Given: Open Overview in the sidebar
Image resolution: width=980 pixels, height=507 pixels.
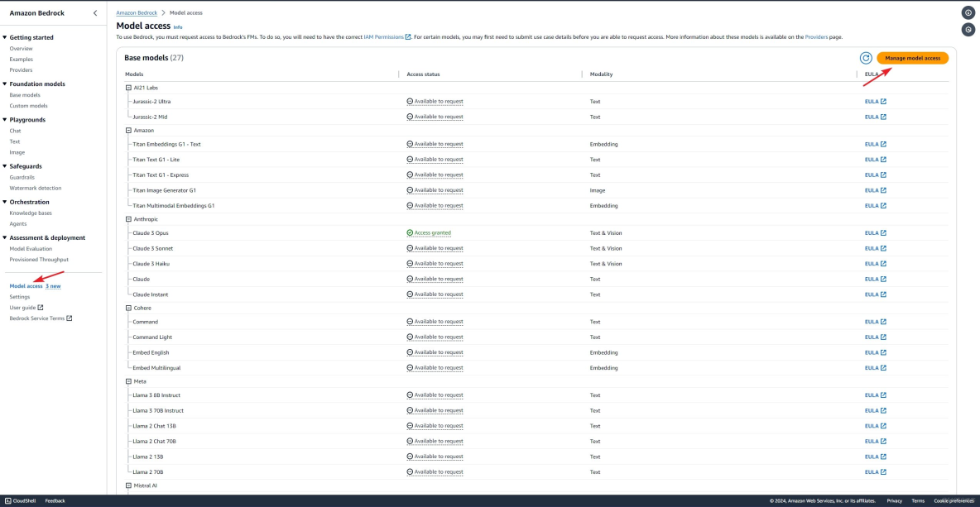Looking at the screenshot, I should pyautogui.click(x=22, y=48).
